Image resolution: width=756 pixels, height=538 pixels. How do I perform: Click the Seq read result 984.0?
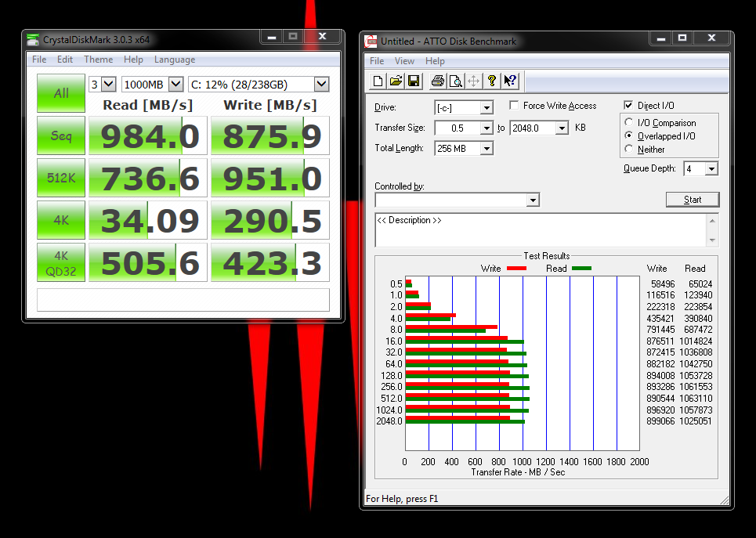(148, 135)
